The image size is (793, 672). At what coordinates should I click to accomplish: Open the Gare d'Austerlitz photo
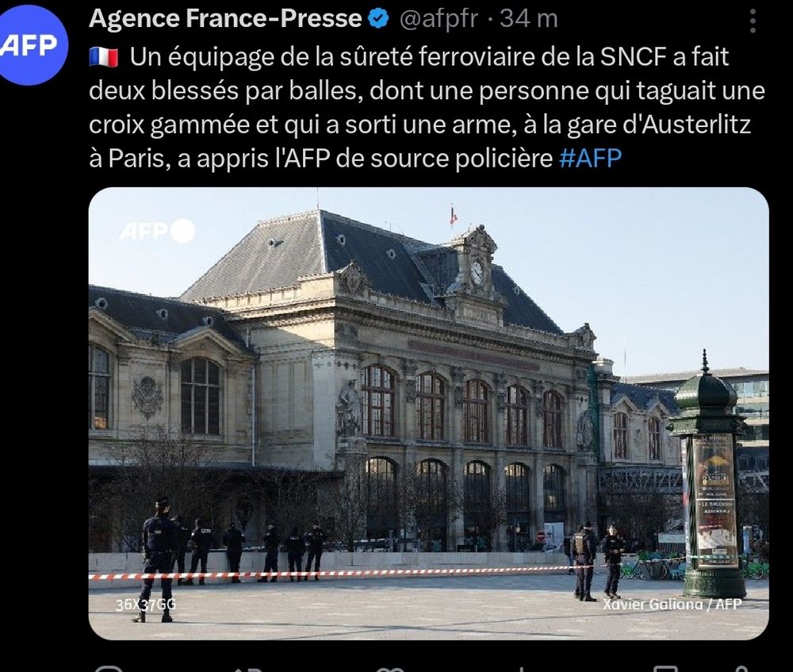[x=429, y=413]
